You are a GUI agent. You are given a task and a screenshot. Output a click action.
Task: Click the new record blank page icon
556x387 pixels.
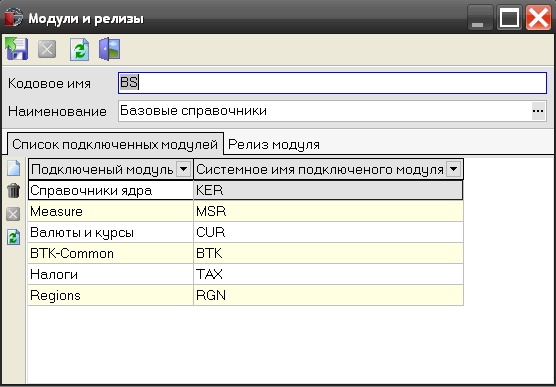tap(13, 168)
